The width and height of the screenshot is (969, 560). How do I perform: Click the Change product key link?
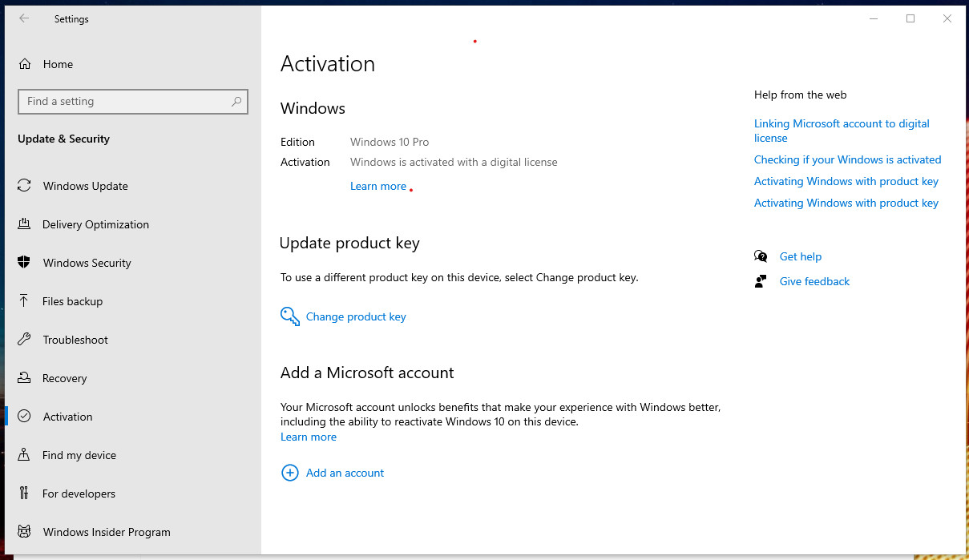pyautogui.click(x=356, y=316)
